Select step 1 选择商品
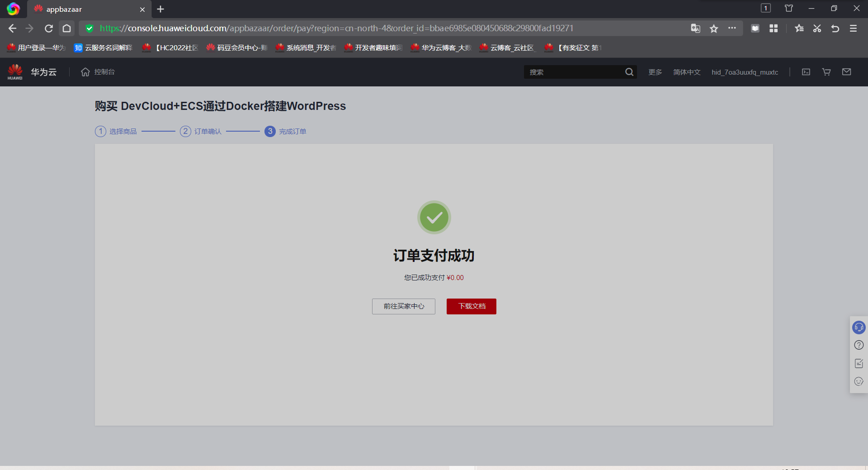This screenshot has height=470, width=868. [x=116, y=131]
